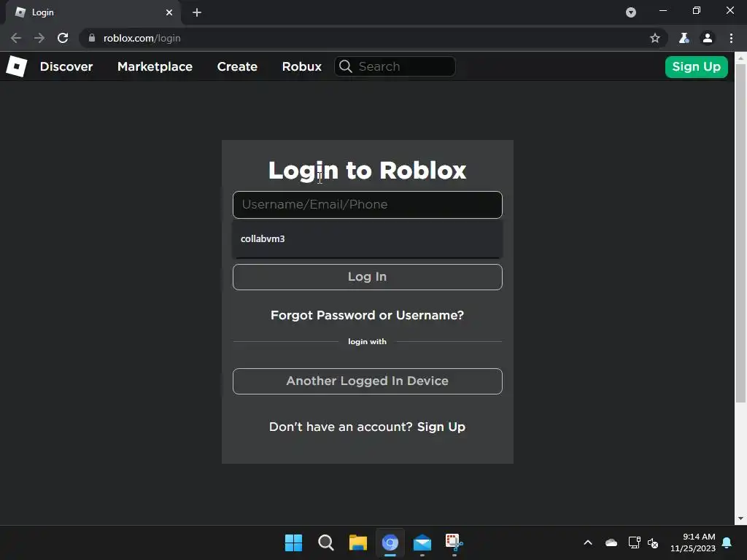
Task: Select the Login browser tab
Action: pos(93,12)
